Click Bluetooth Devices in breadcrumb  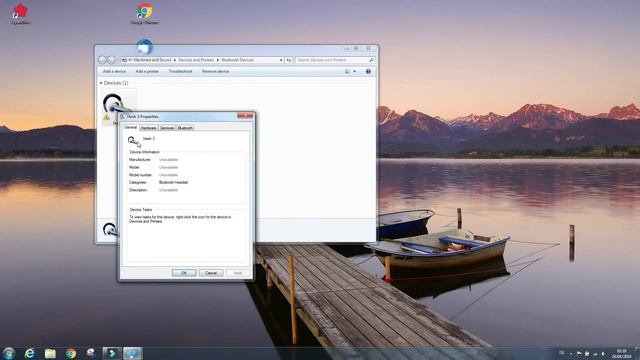coord(237,60)
